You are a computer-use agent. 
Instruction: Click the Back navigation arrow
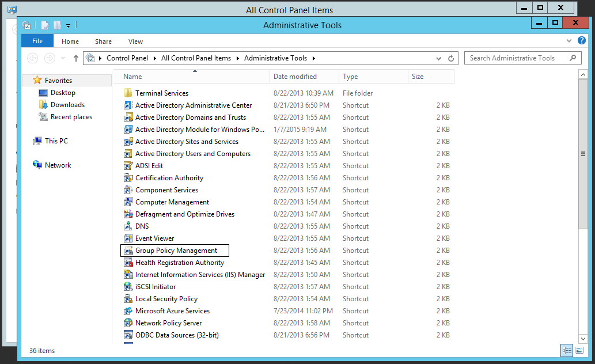point(33,58)
